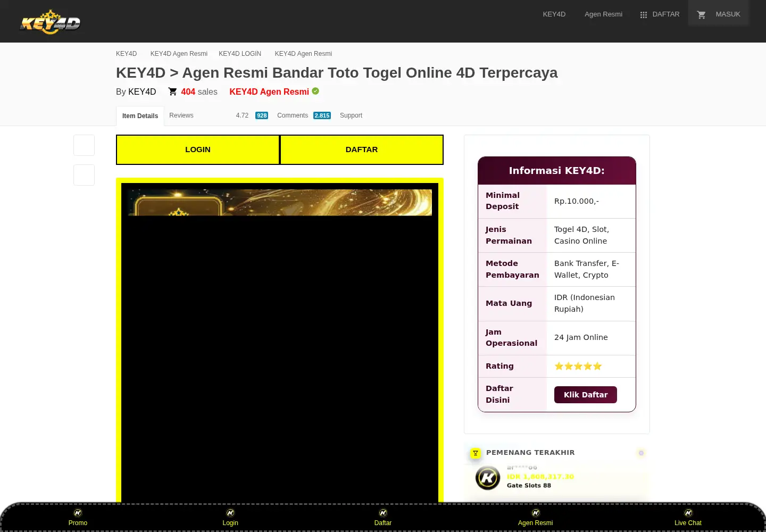Screen dimensions: 766x532
Task: Switch to the Reviews tab
Action: (x=181, y=115)
